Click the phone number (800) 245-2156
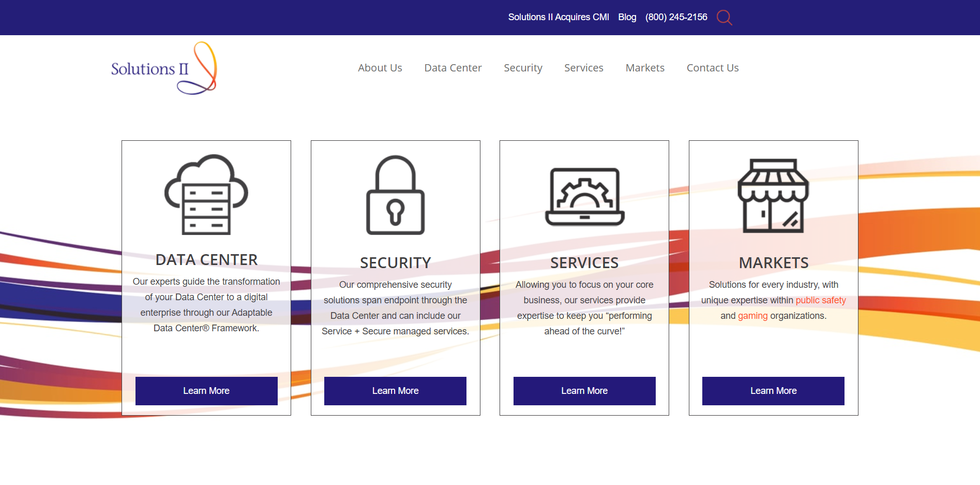 [676, 17]
